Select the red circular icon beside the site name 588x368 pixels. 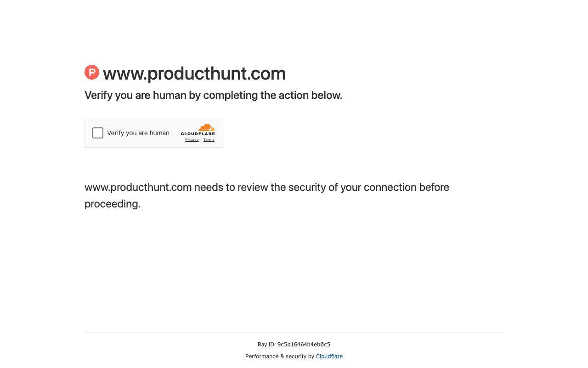click(91, 72)
